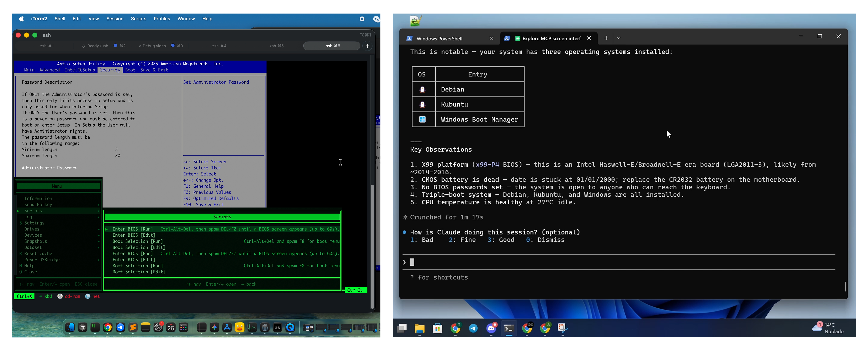868x351 pixels.
Task: Switch to the Windows PowerShell tab
Action: coord(450,38)
